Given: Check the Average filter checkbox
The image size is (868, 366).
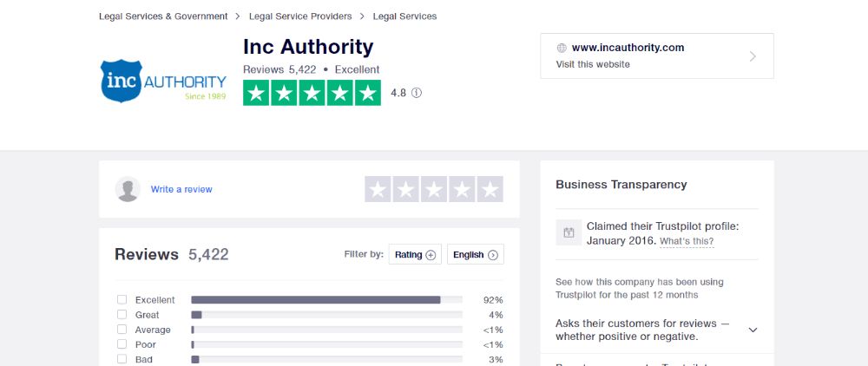Looking at the screenshot, I should pos(122,330).
